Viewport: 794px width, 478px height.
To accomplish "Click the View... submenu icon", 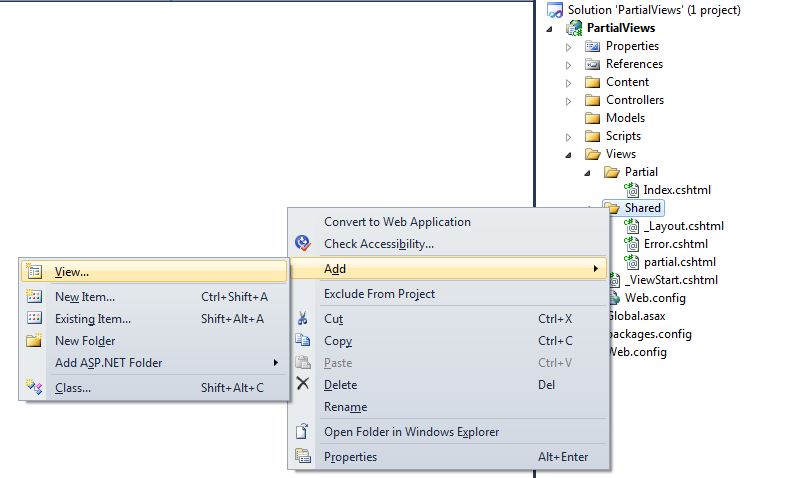I will tap(34, 272).
